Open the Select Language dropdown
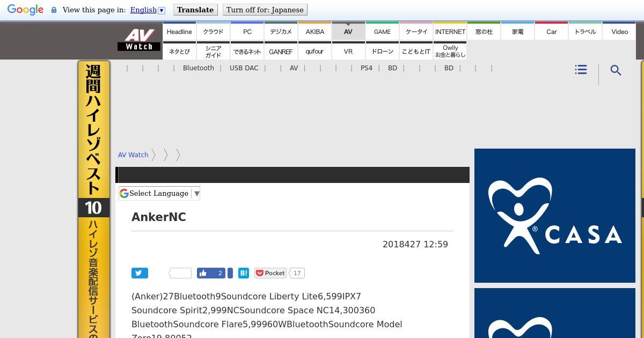This screenshot has height=338, width=644. [159, 193]
